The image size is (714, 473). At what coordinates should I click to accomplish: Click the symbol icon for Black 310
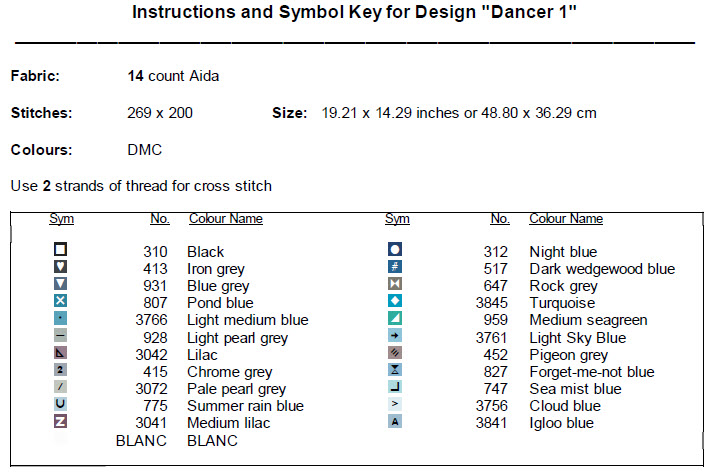[x=61, y=251]
